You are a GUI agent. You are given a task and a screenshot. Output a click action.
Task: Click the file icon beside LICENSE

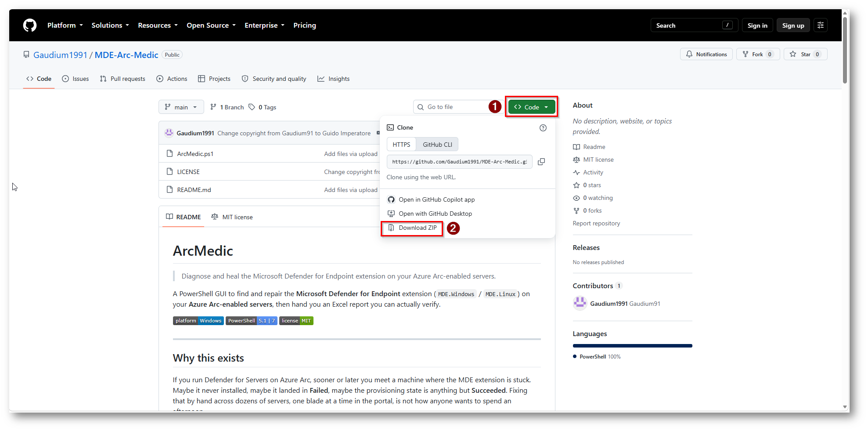click(x=169, y=172)
